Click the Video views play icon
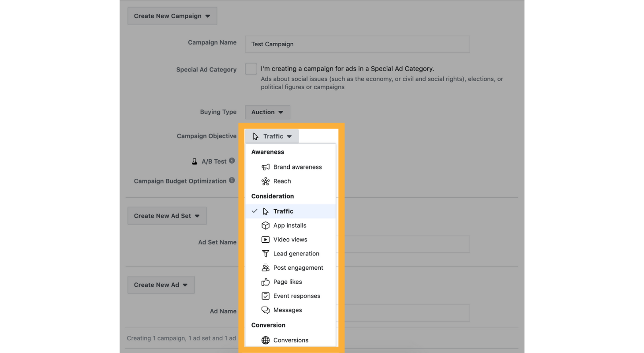This screenshot has width=644, height=353. point(266,239)
